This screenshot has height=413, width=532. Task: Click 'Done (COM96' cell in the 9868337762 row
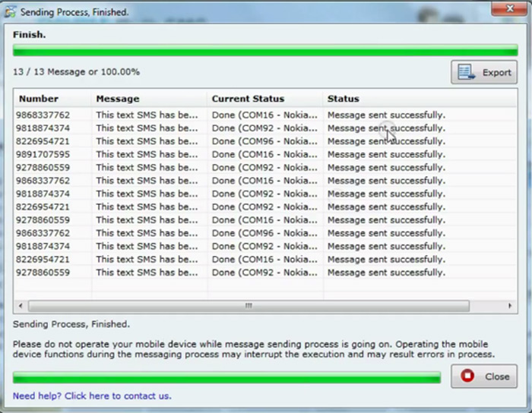[264, 233]
